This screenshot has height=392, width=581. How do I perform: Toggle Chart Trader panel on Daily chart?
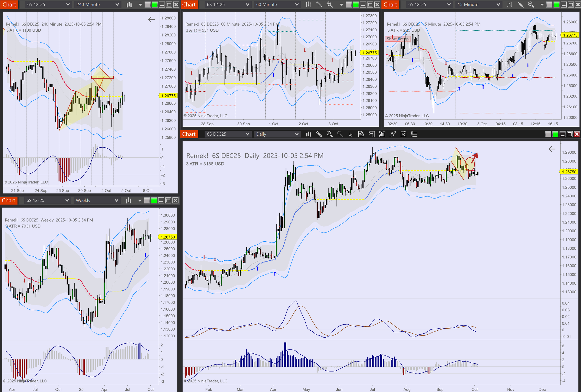click(372, 134)
